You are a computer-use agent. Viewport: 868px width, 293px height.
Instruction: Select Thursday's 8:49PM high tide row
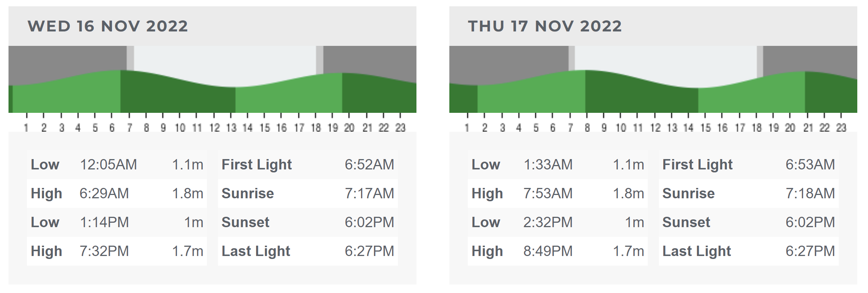pos(558,251)
